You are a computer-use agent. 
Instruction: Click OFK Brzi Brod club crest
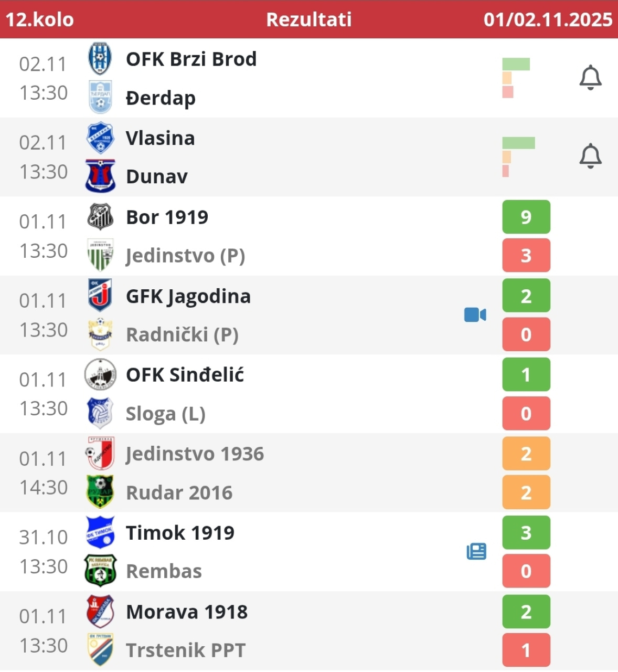pyautogui.click(x=100, y=59)
